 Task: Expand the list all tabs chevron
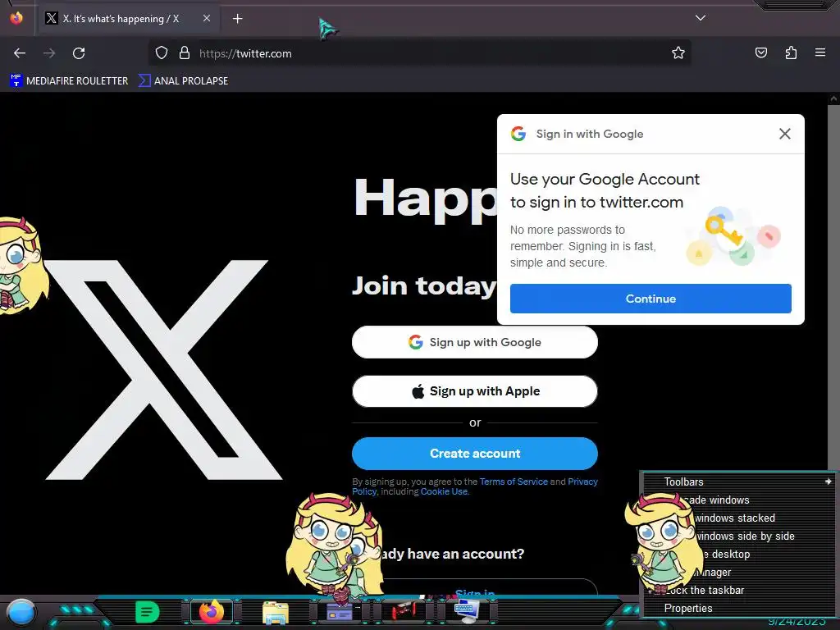click(701, 18)
